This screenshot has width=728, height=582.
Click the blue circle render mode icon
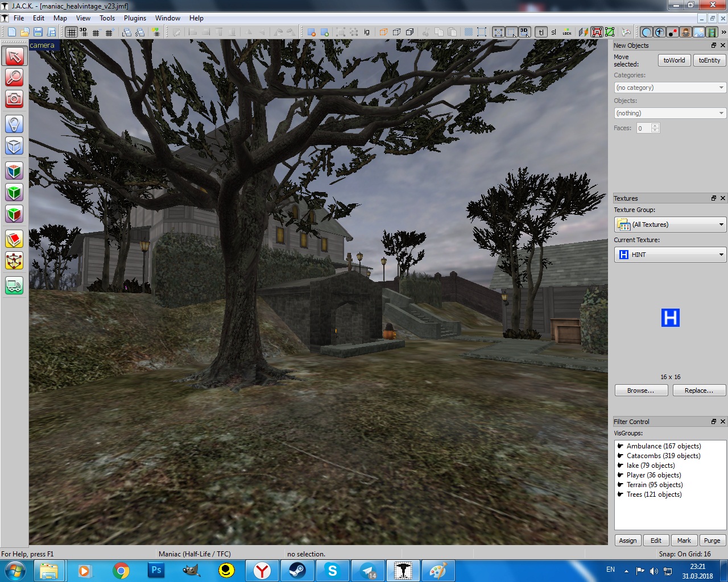point(647,32)
